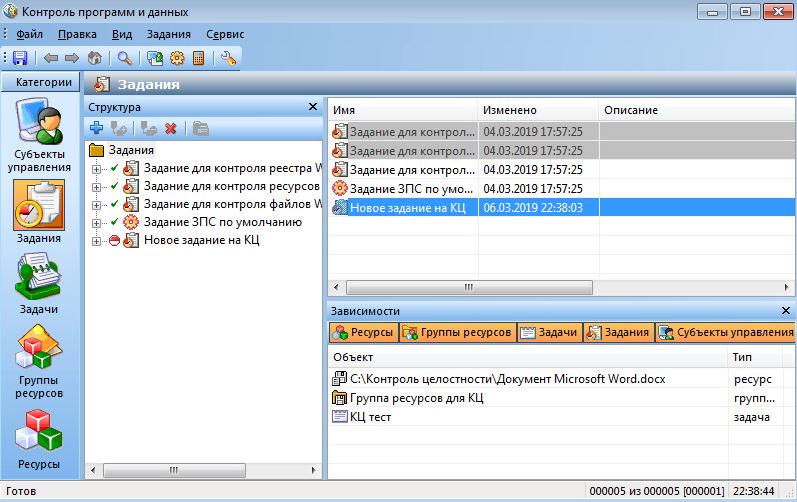This screenshot has height=502, width=797.
Task: Click the application icon in title bar
Action: pos(10,11)
